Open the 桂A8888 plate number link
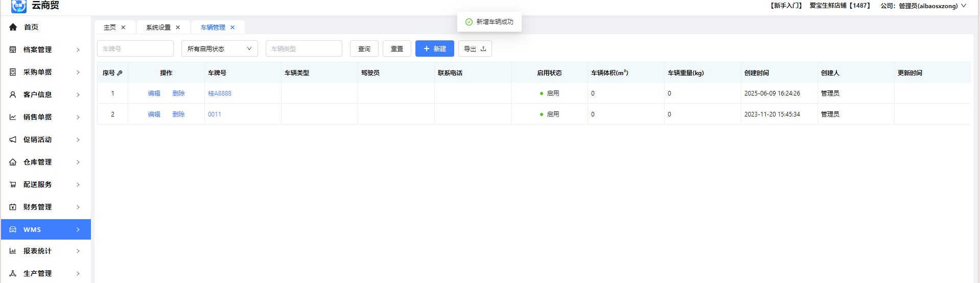This screenshot has width=980, height=283. point(220,93)
